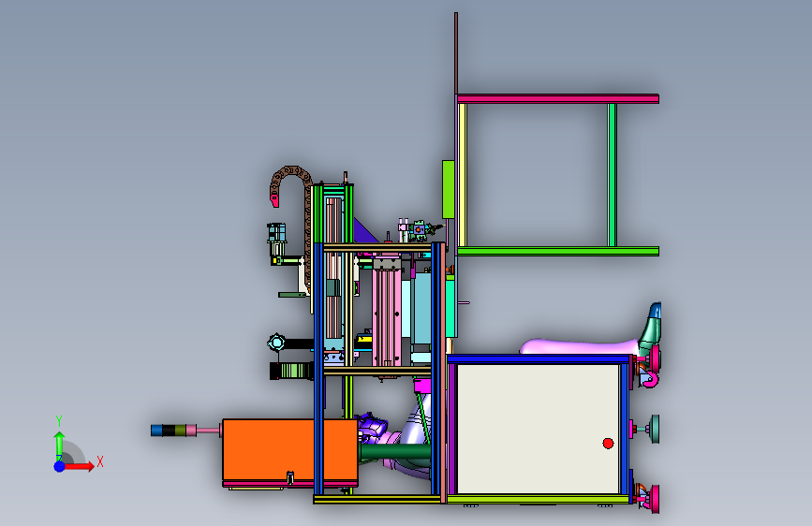Click the blue Z origin ball of the triad

click(60, 466)
